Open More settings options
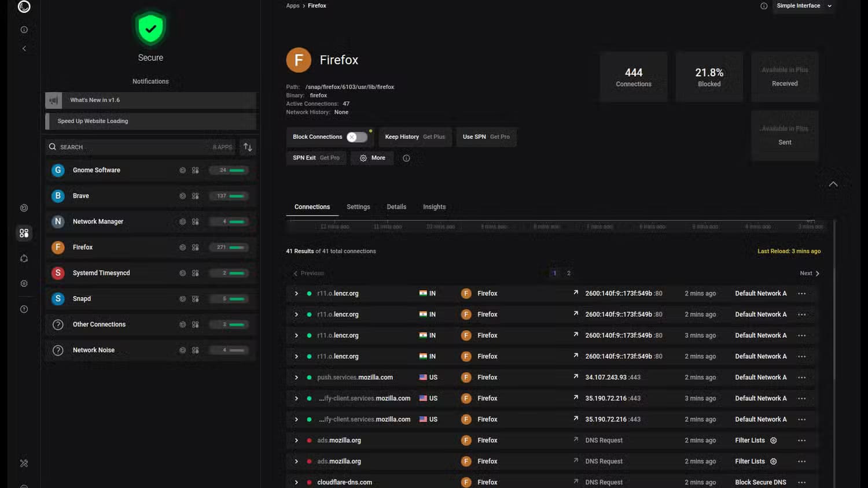The height and width of the screenshot is (488, 868). point(372,158)
